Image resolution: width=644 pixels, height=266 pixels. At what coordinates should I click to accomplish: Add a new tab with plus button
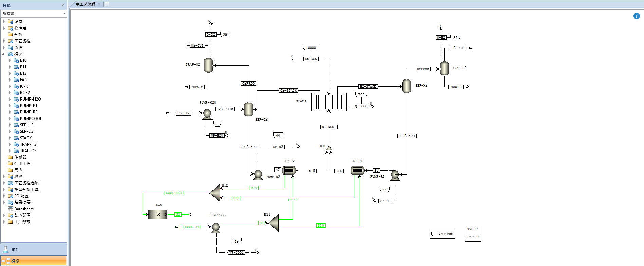[107, 4]
